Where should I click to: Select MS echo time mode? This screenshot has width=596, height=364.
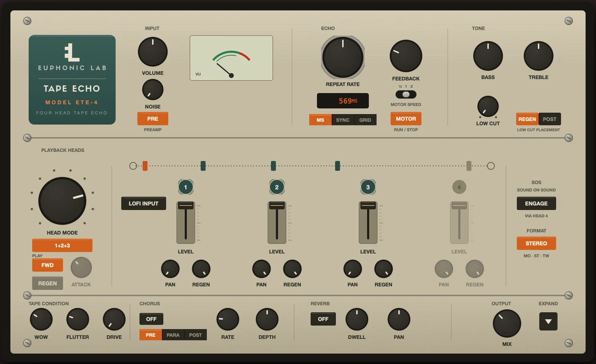tap(320, 120)
